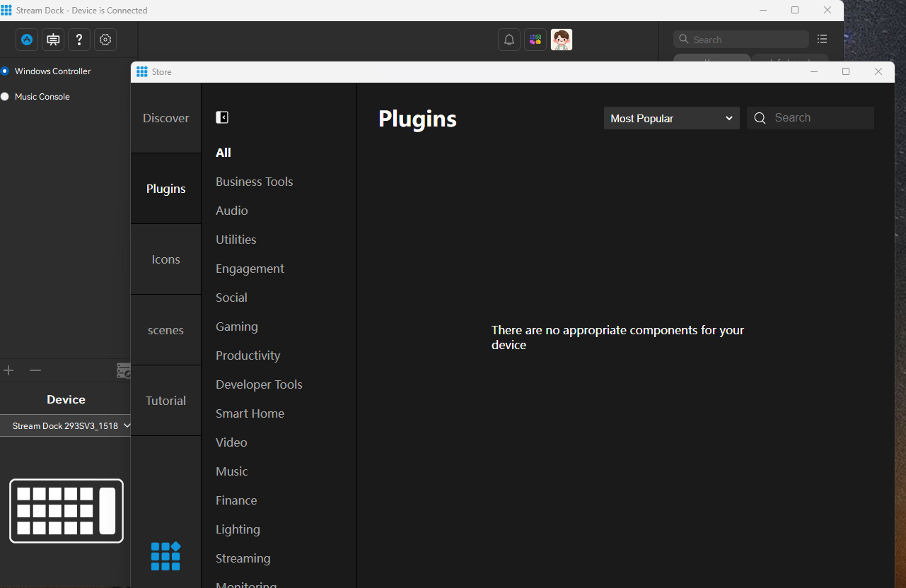Viewport: 906px width, 588px height.
Task: Open notifications bell icon
Action: 509,40
